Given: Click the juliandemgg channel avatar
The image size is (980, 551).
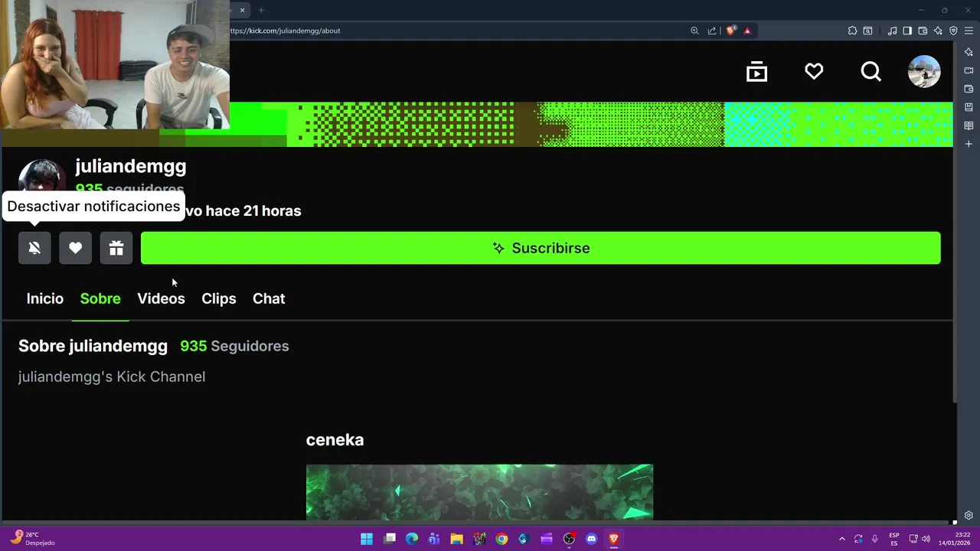Looking at the screenshot, I should coord(42,178).
